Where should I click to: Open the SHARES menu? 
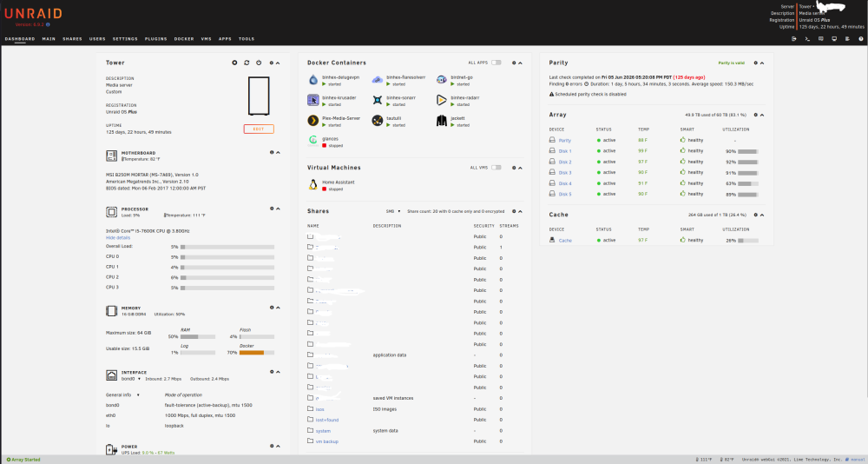72,39
